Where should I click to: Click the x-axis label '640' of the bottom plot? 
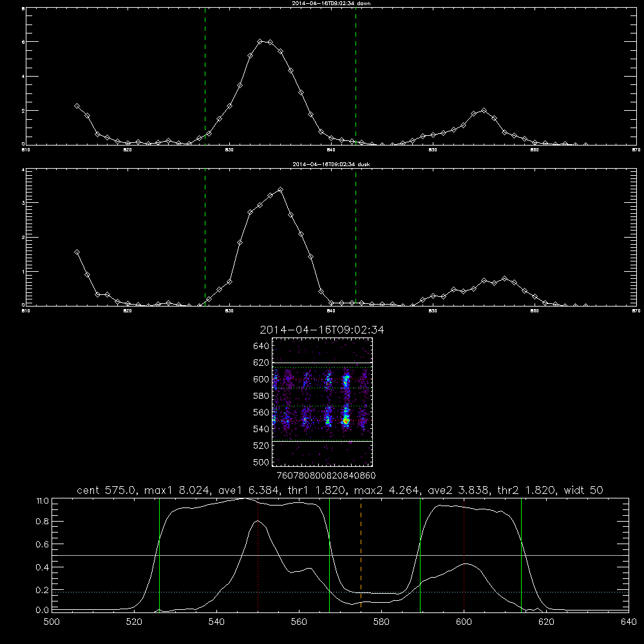click(629, 622)
